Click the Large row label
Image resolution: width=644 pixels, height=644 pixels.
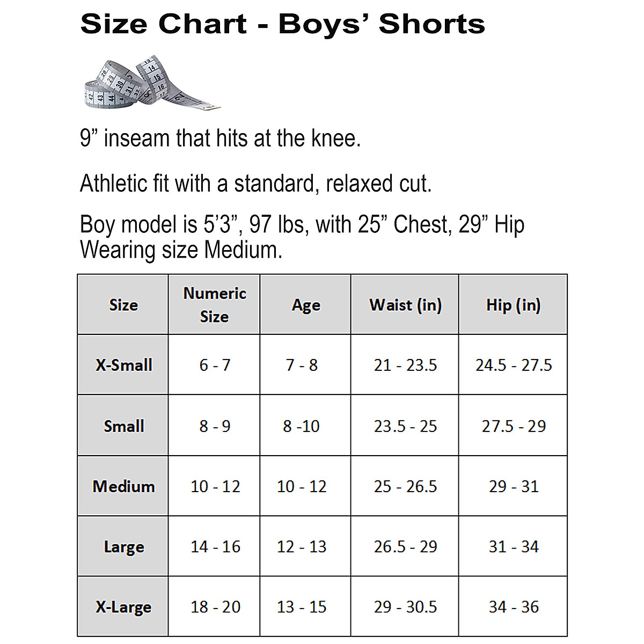point(123,547)
